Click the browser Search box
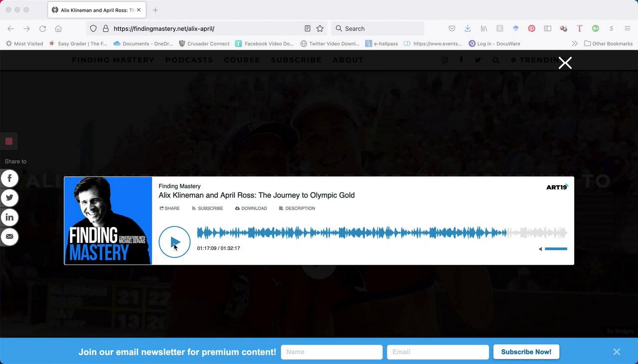 click(x=378, y=28)
